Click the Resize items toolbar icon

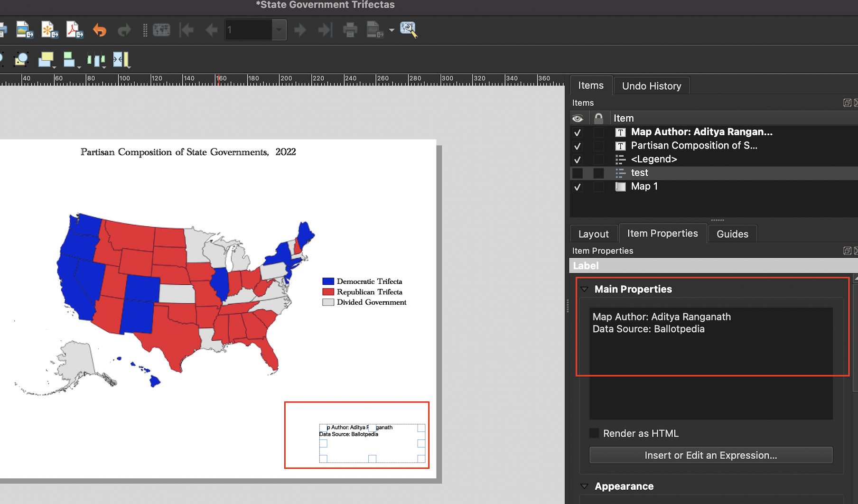pyautogui.click(x=121, y=60)
